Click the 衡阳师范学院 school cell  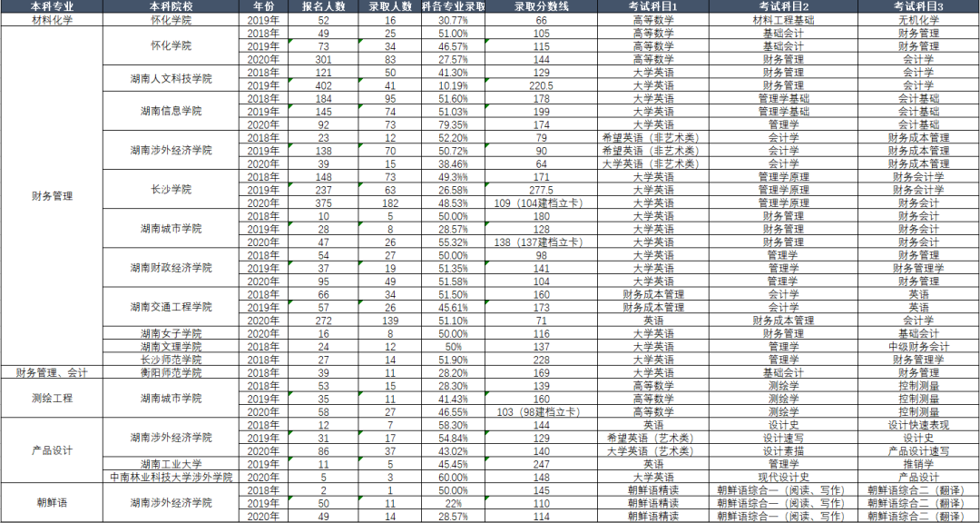171,372
